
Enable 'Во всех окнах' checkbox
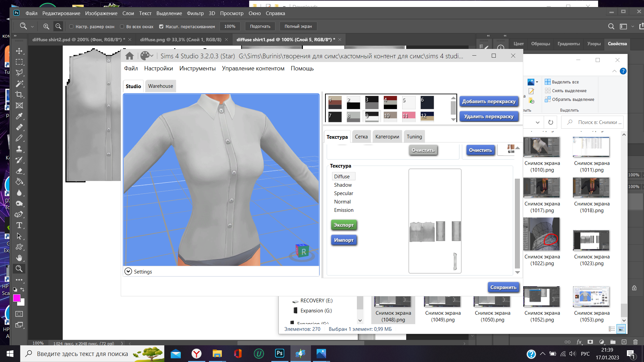(122, 26)
